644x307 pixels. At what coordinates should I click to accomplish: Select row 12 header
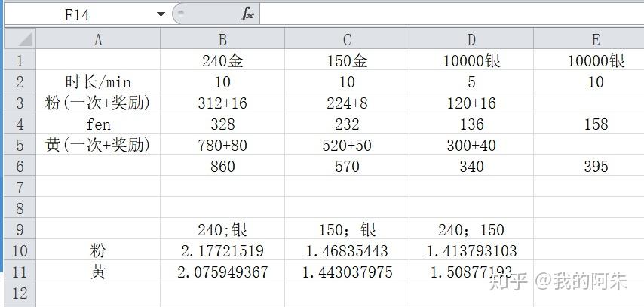tap(20, 293)
